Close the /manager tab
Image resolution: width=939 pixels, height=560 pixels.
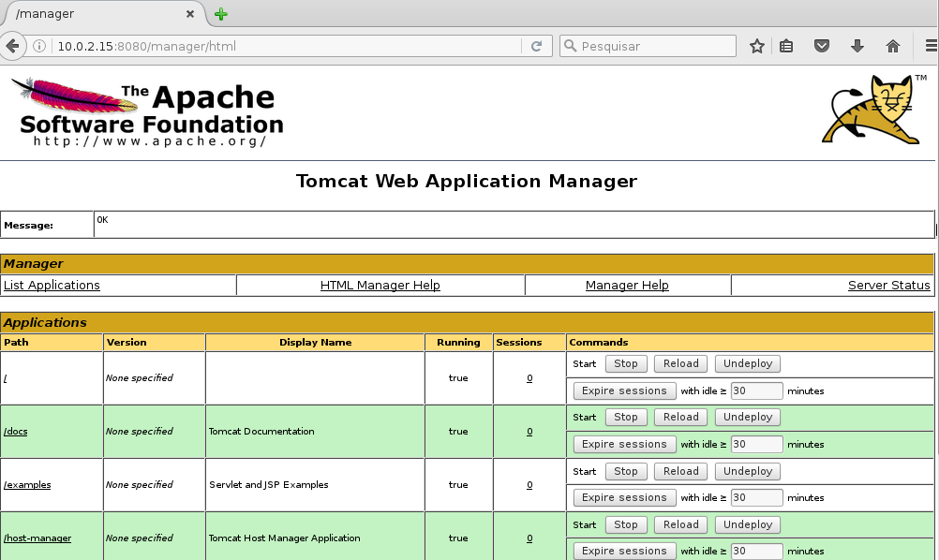(x=190, y=14)
